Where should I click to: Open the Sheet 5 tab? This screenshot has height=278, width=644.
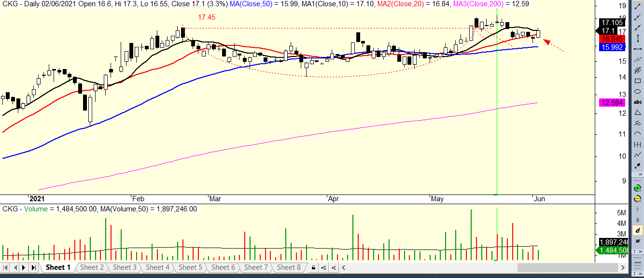pos(190,267)
